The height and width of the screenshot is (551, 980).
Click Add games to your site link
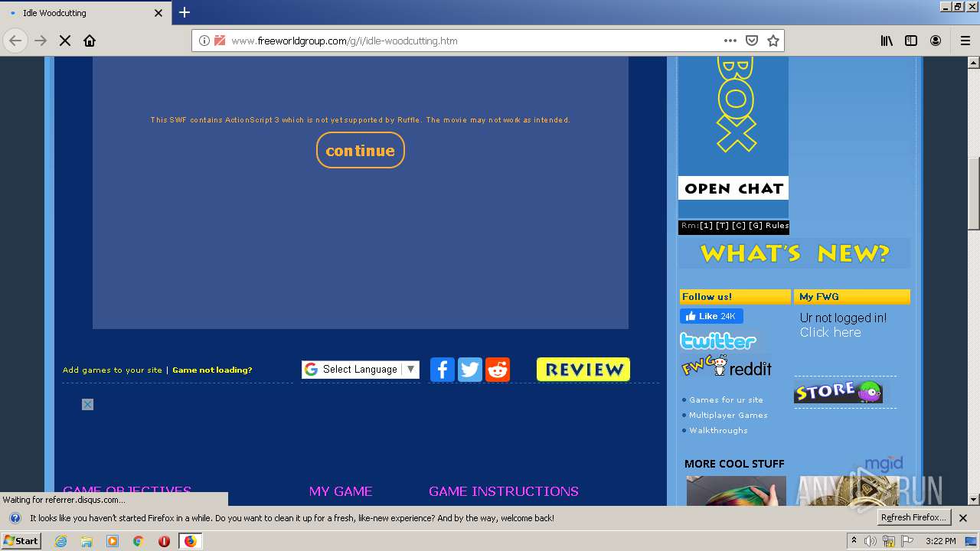tap(113, 370)
